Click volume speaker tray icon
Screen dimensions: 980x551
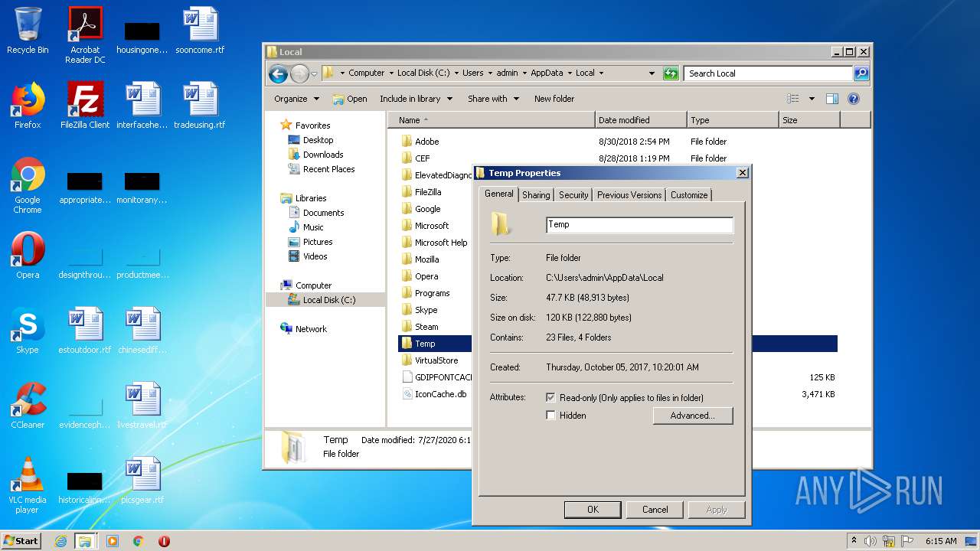pyautogui.click(x=870, y=541)
